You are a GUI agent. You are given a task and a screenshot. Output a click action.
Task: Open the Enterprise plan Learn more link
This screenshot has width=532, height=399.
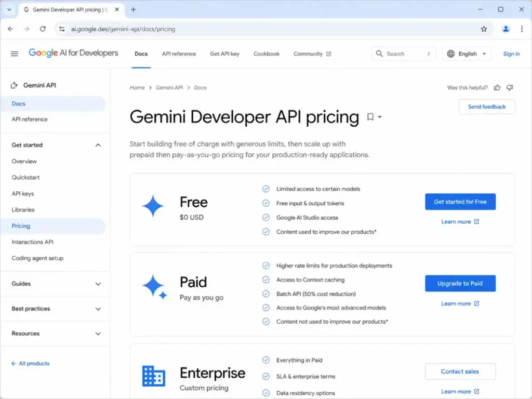pyautogui.click(x=460, y=392)
